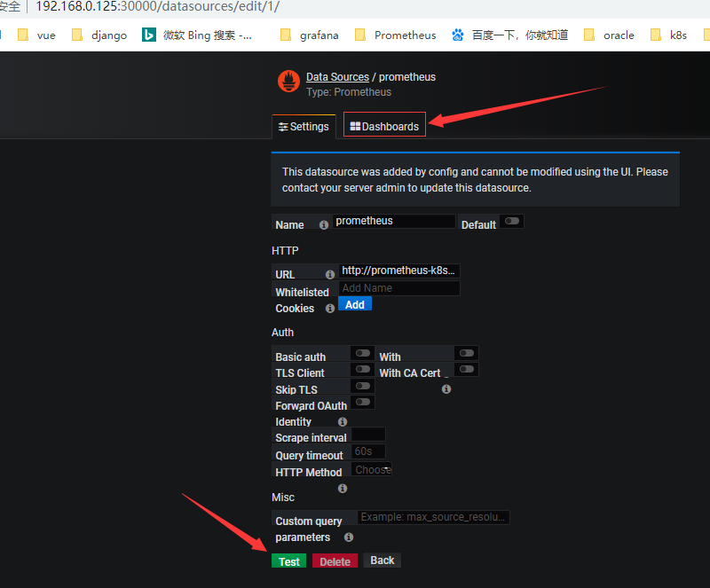
Task: Click the browser address bar URL
Action: pos(158,7)
